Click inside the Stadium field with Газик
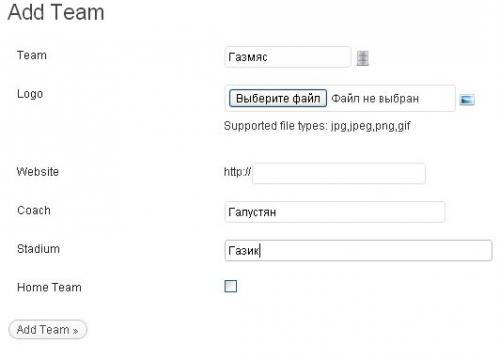500x360 pixels. 358,250
